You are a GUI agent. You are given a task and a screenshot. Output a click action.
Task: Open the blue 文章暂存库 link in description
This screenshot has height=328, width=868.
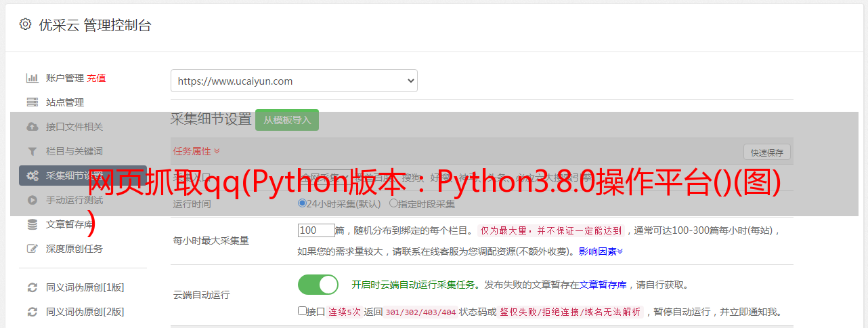pyautogui.click(x=603, y=285)
